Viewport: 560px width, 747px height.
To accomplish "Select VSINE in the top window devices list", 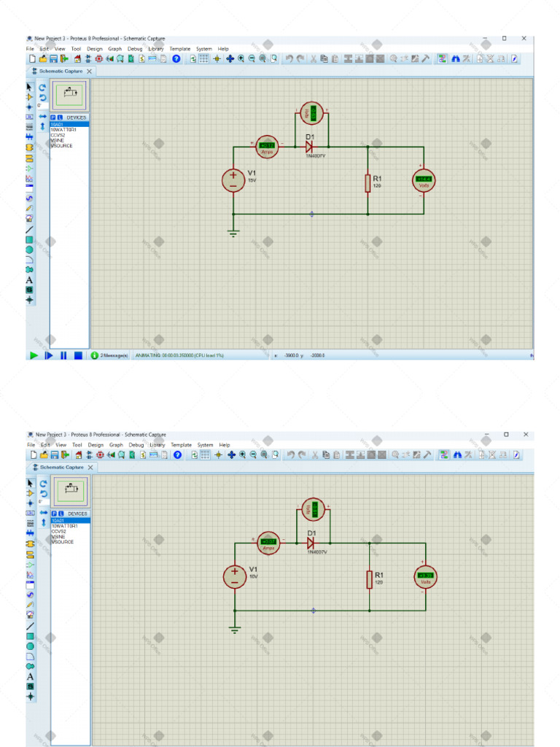I will 58,140.
